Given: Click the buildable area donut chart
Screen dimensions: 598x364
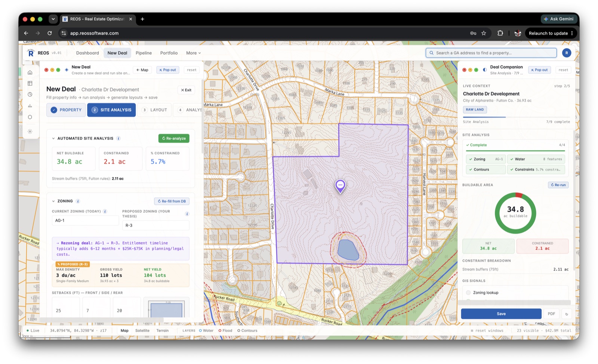Looking at the screenshot, I should tap(515, 213).
